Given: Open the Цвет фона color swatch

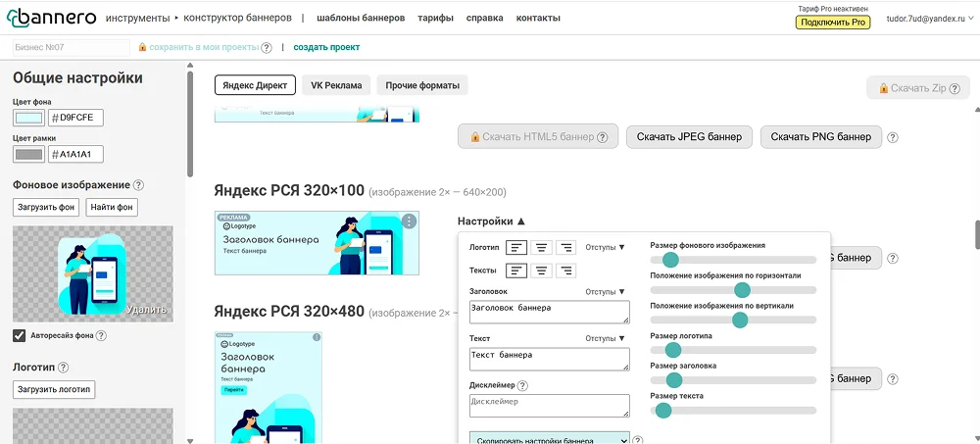Looking at the screenshot, I should 28,119.
